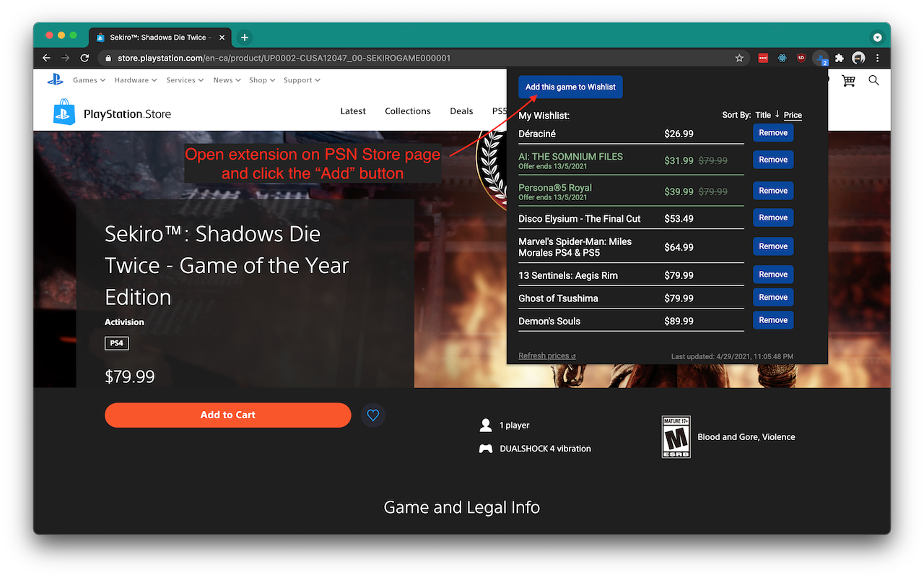
Task: Go forward with the browser forward arrow
Action: click(x=66, y=58)
